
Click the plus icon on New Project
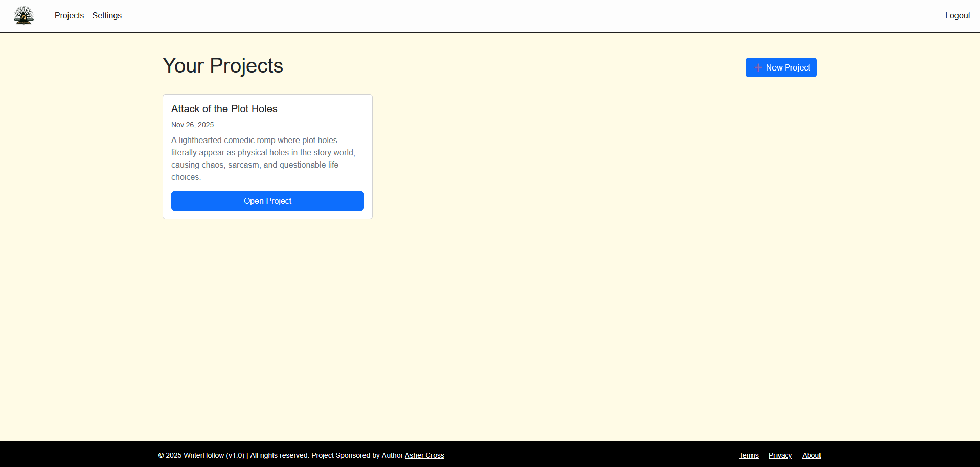[x=758, y=67]
